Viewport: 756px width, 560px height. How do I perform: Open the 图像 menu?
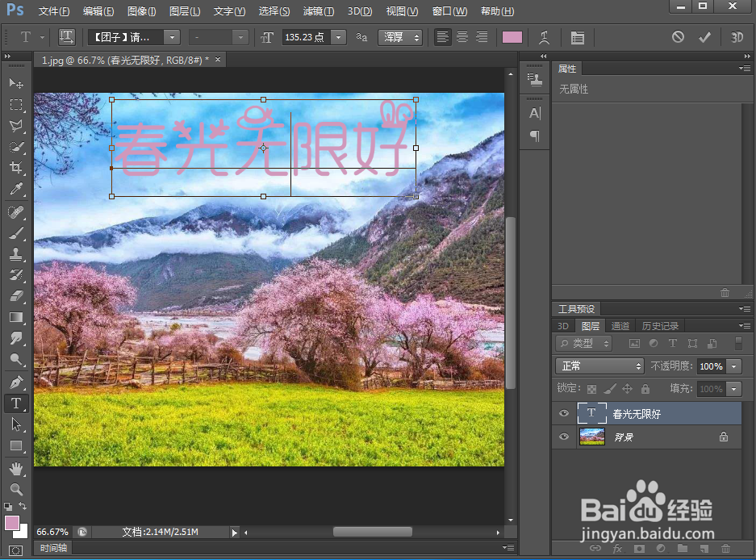tap(141, 10)
